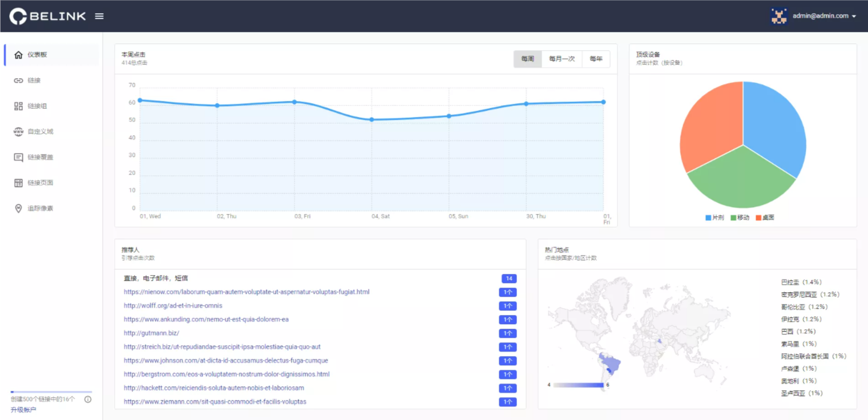
Task: Open the gutmann.biz referrer link
Action: 151,333
